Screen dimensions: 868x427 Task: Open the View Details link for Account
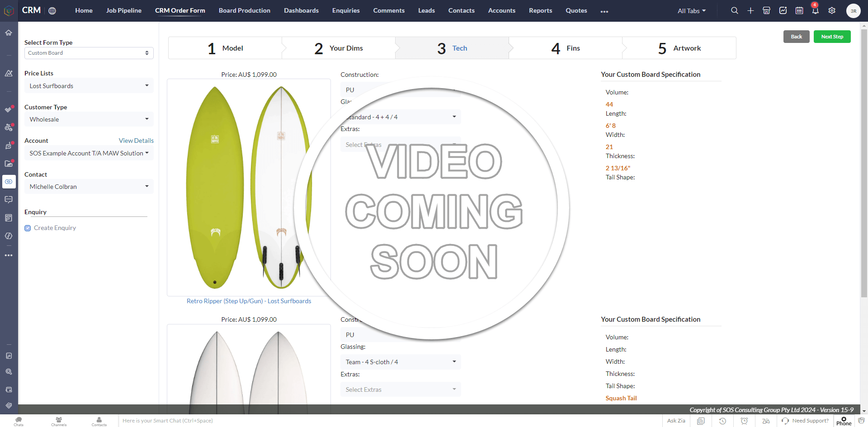click(x=136, y=141)
